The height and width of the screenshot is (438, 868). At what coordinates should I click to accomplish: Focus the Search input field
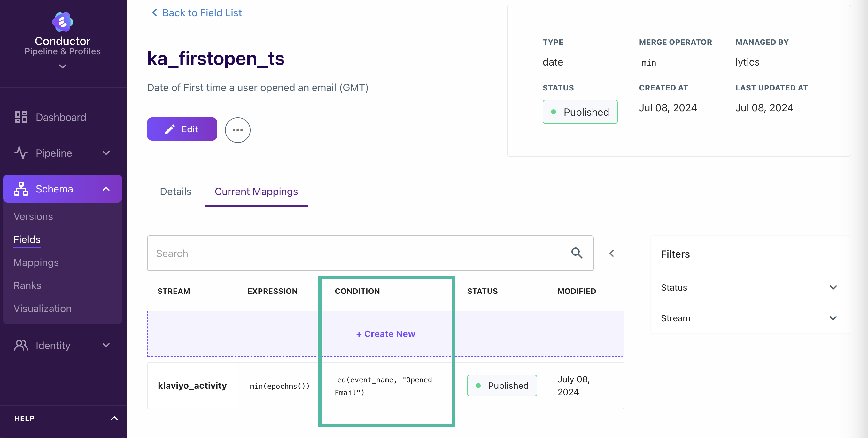pyautogui.click(x=370, y=253)
